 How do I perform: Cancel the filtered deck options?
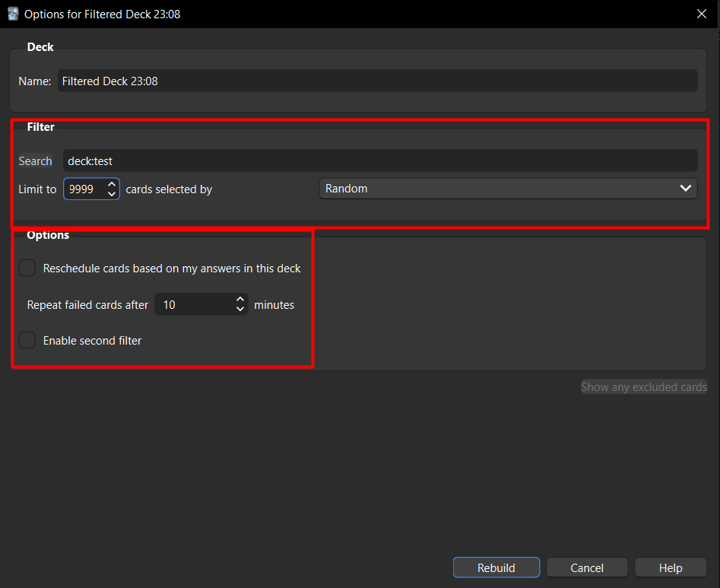click(587, 567)
